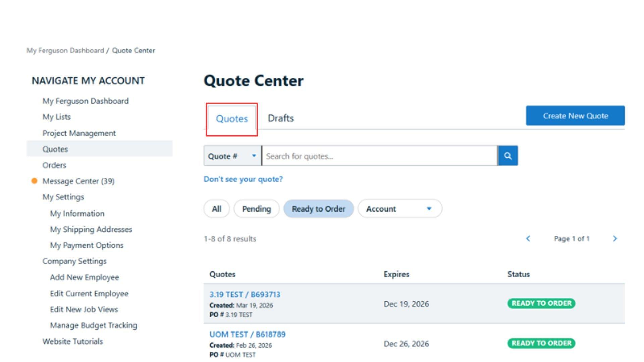Open Company Settings

coord(74,261)
